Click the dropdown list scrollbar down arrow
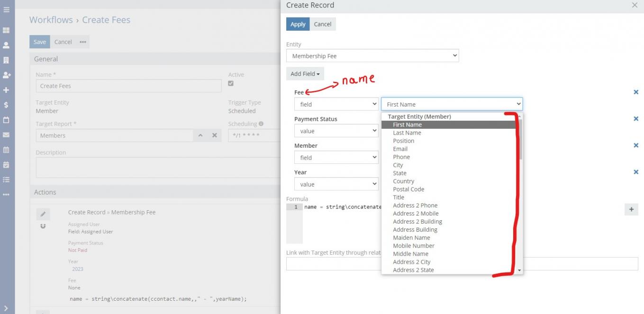Viewport: 644px width, 314px height. point(519,270)
